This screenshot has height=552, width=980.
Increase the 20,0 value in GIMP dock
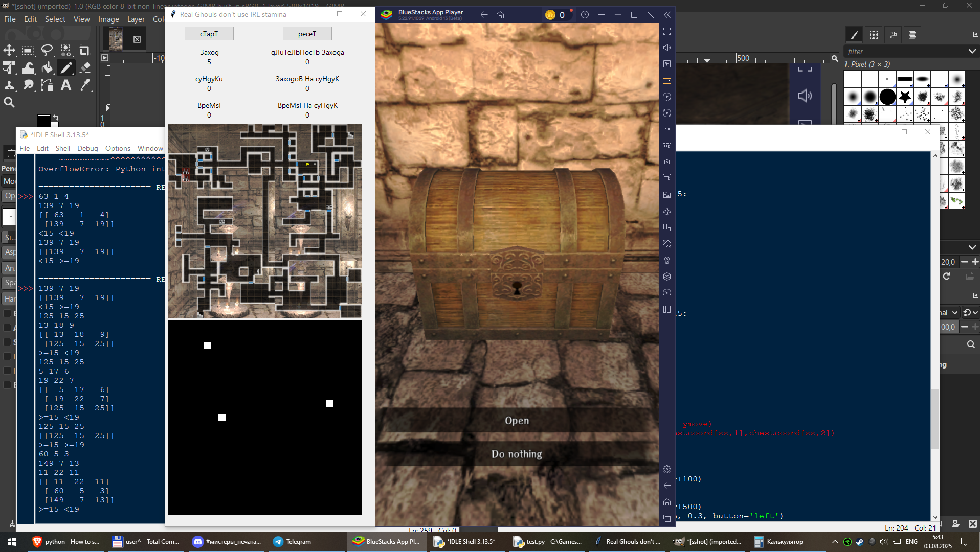(x=975, y=262)
